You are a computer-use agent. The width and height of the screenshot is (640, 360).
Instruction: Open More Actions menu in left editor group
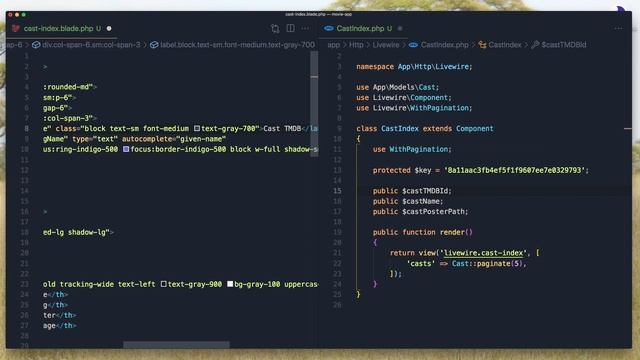tap(305, 29)
